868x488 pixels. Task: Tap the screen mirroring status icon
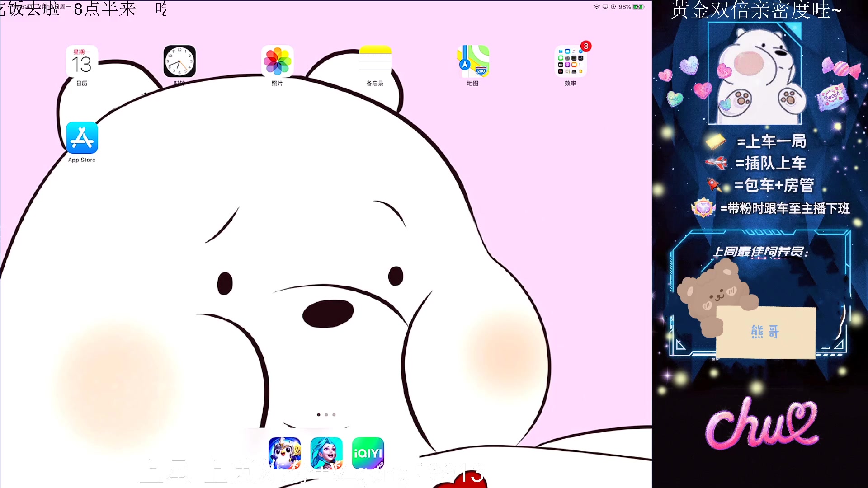tap(605, 7)
